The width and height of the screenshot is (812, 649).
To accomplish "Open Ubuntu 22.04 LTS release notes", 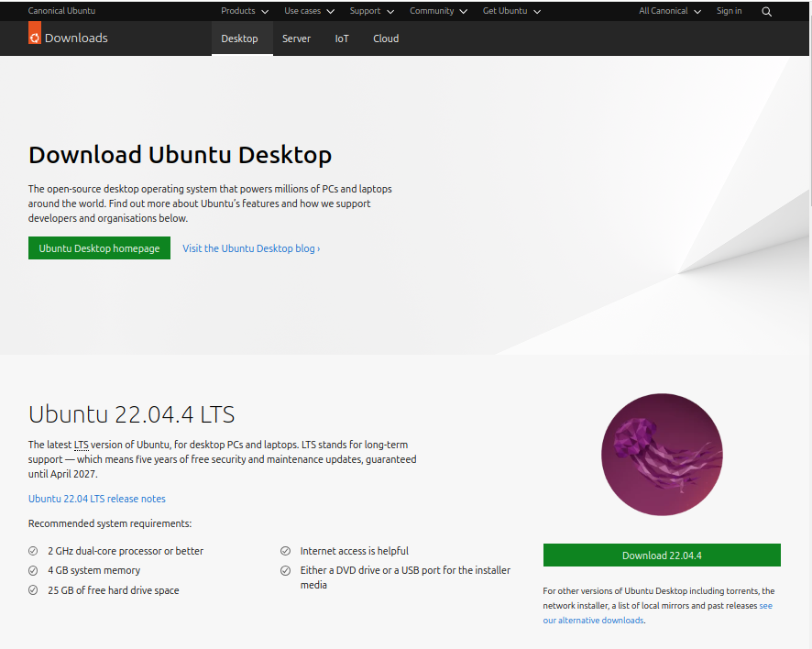I will [x=97, y=499].
